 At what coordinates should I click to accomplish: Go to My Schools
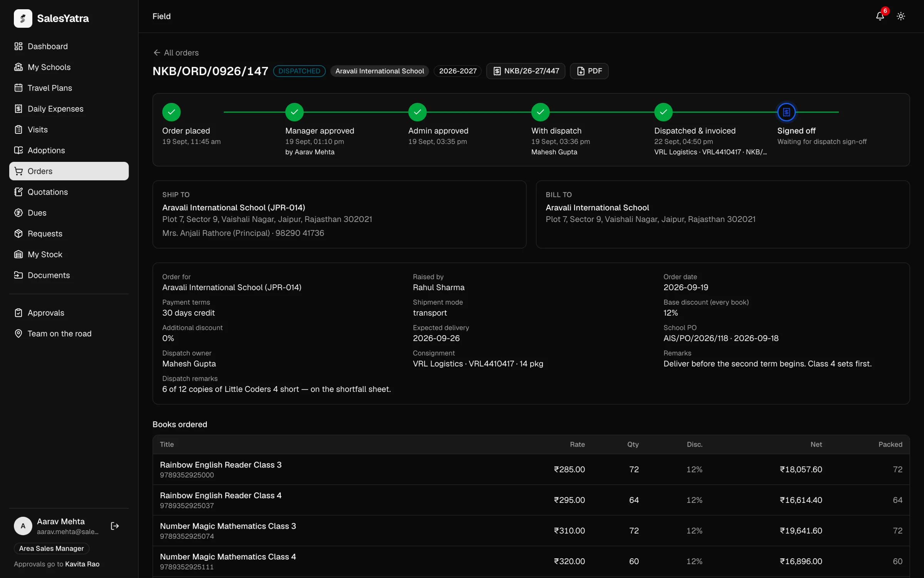69,67
